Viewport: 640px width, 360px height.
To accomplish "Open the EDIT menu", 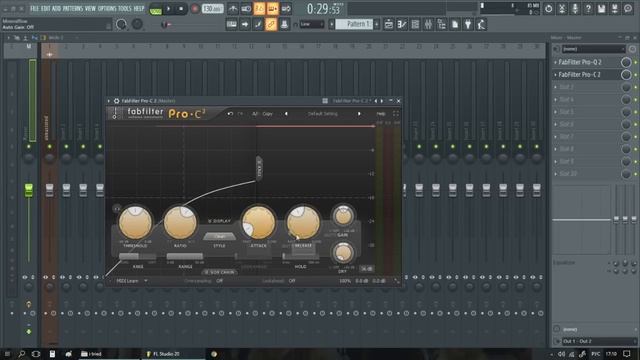I will click(x=45, y=8).
